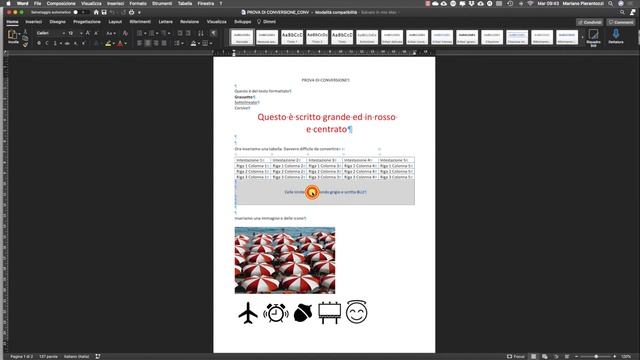Decrease font size with the small A icon
The width and height of the screenshot is (640, 360).
click(96, 33)
